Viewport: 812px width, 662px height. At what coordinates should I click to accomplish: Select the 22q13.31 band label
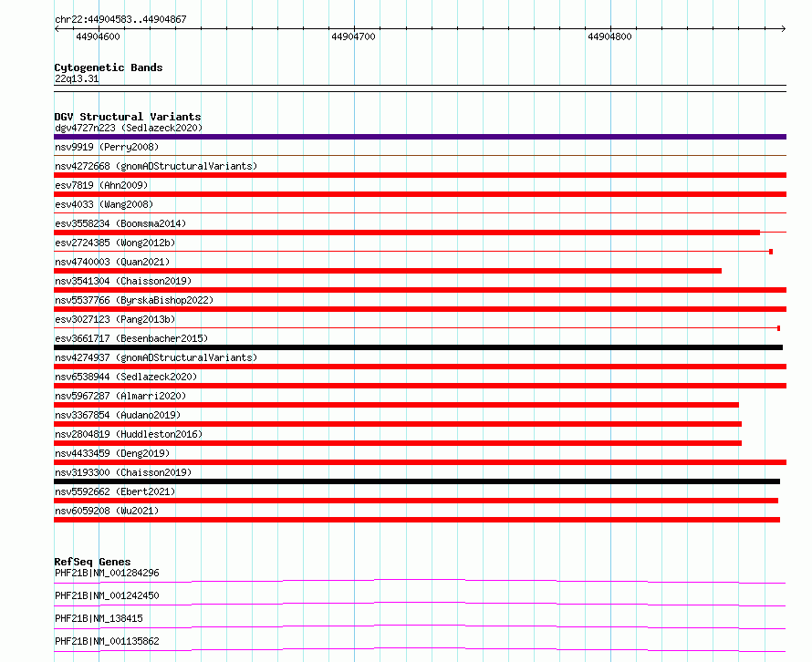point(77,78)
